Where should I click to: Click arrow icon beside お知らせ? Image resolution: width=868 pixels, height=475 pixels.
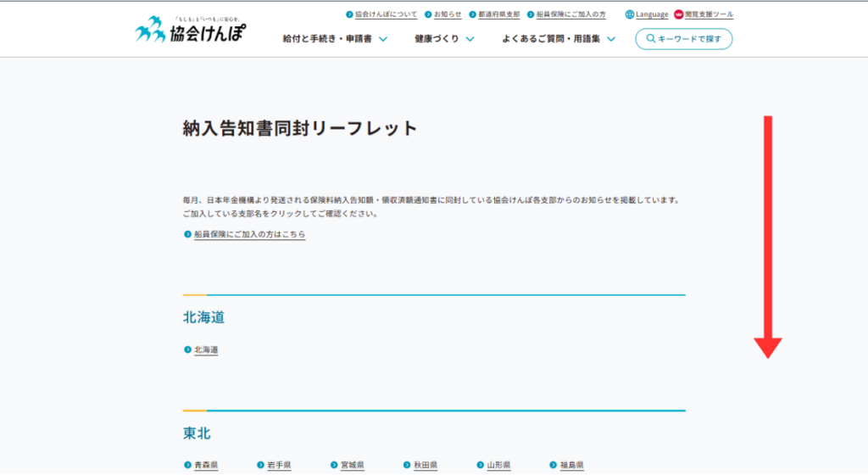[428, 14]
